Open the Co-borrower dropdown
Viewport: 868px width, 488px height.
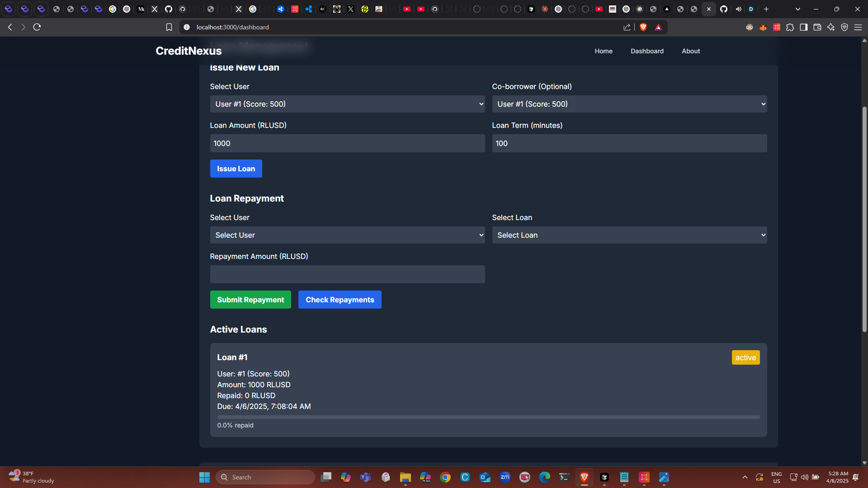[629, 104]
